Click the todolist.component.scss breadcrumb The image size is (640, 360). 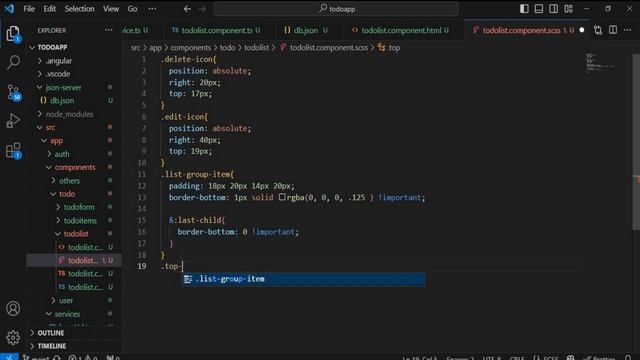[x=329, y=48]
